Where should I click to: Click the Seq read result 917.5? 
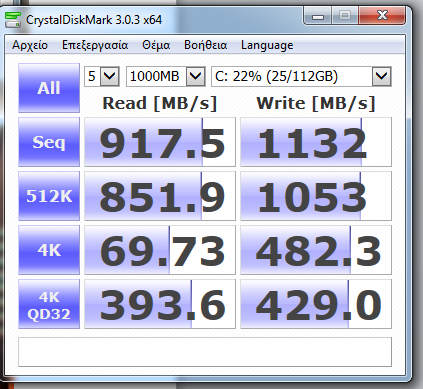coord(160,142)
